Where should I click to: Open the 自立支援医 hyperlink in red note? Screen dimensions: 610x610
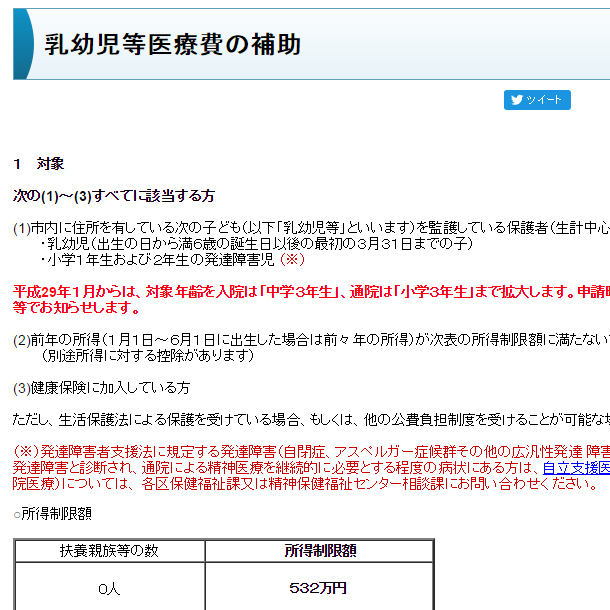[575, 468]
